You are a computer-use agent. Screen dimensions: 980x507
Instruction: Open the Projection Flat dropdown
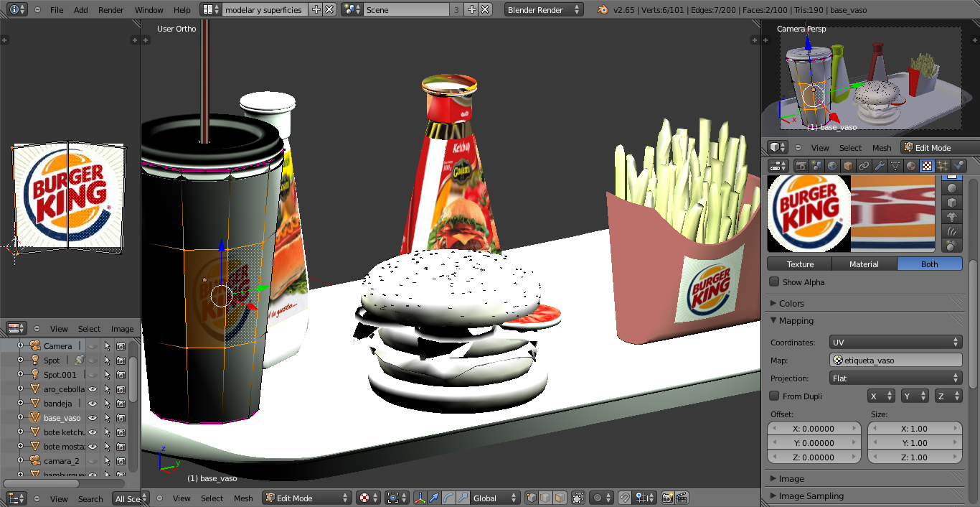tap(895, 378)
